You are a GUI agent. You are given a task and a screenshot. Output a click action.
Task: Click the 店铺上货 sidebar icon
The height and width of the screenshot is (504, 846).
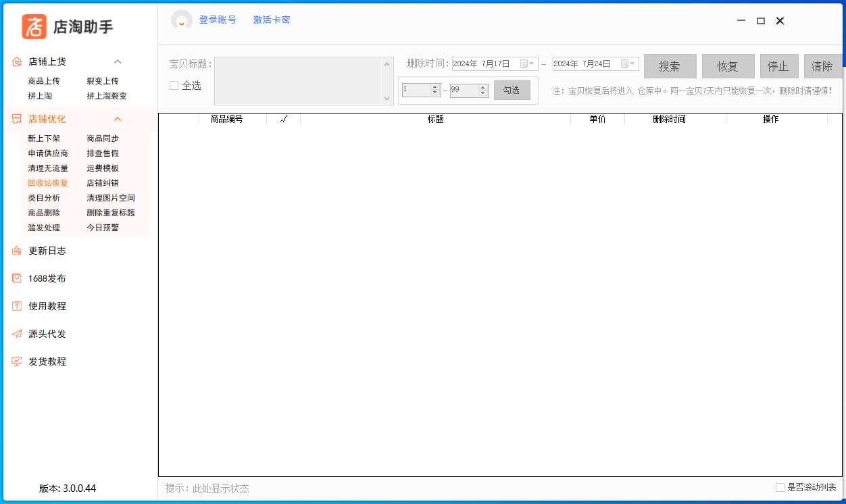tap(17, 61)
